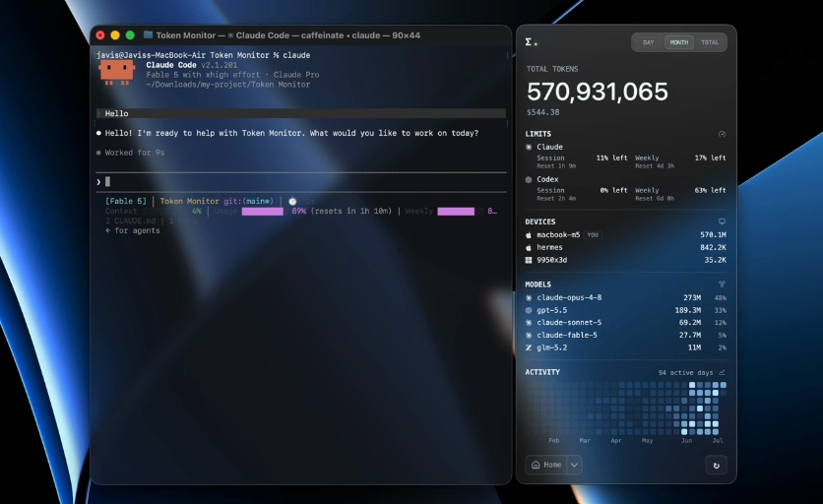The width and height of the screenshot is (823, 504).
Task: Click the Codex logo icon under LIMITS
Action: pyautogui.click(x=529, y=179)
